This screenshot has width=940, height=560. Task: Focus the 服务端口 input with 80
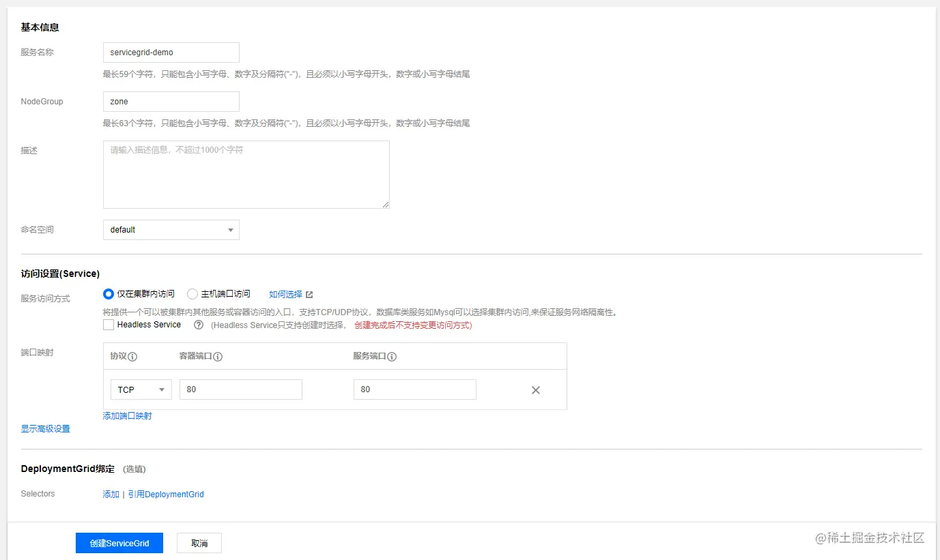415,389
